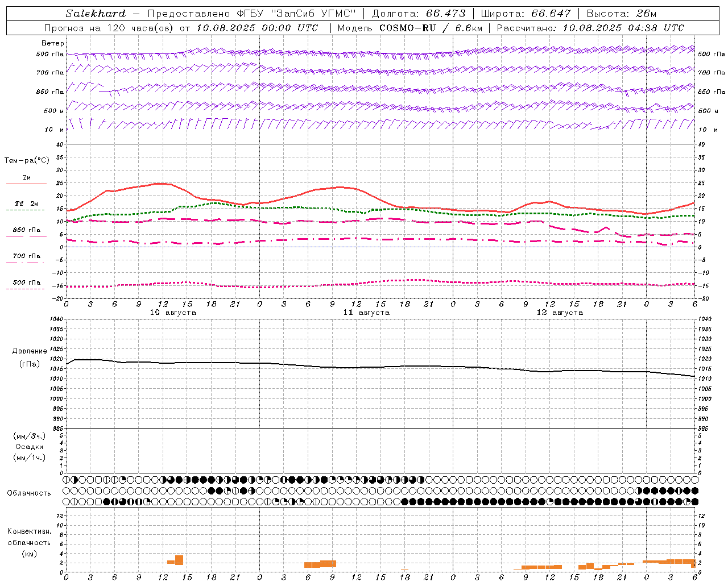Click the date label 12 августа
Image resolution: width=728 pixels, height=582 pixels.
[x=560, y=313]
